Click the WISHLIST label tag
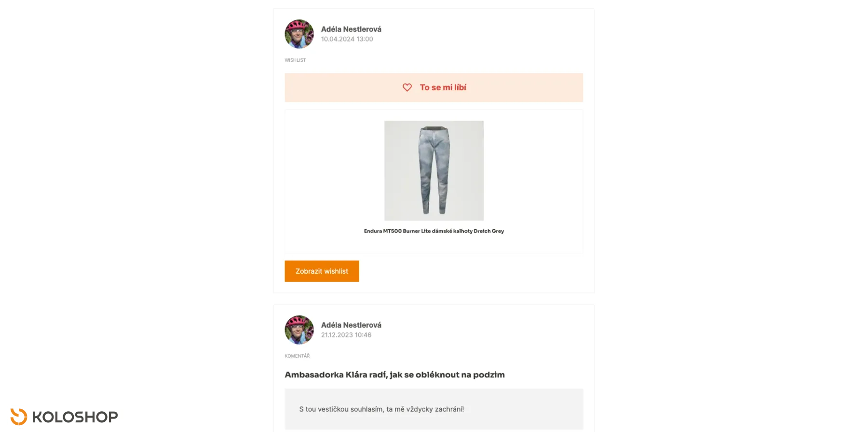This screenshot has height=432, width=868. (295, 60)
